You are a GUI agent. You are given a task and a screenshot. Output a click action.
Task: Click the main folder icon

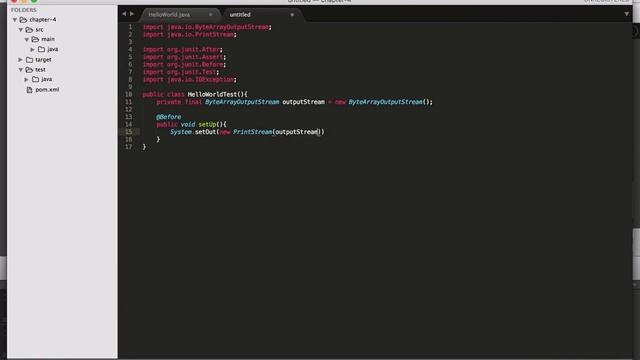coord(35,39)
